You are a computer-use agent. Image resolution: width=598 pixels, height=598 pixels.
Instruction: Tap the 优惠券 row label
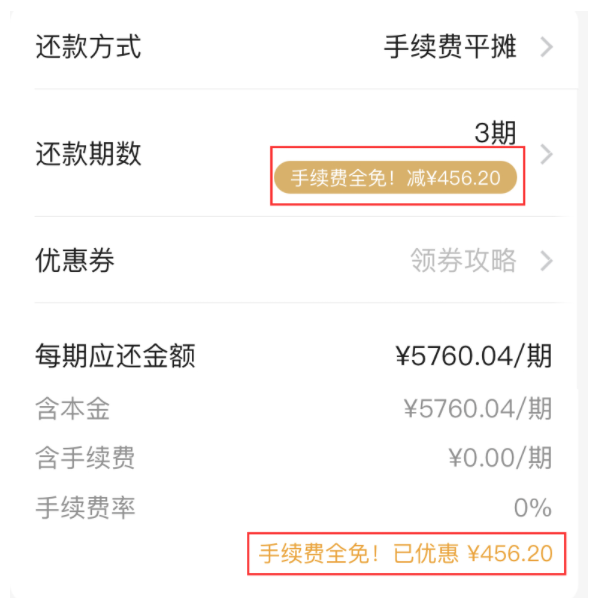pyautogui.click(x=75, y=260)
